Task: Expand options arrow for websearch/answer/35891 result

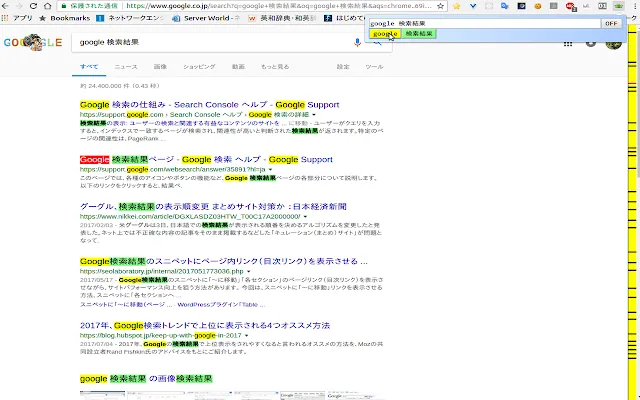Action: click(x=270, y=169)
